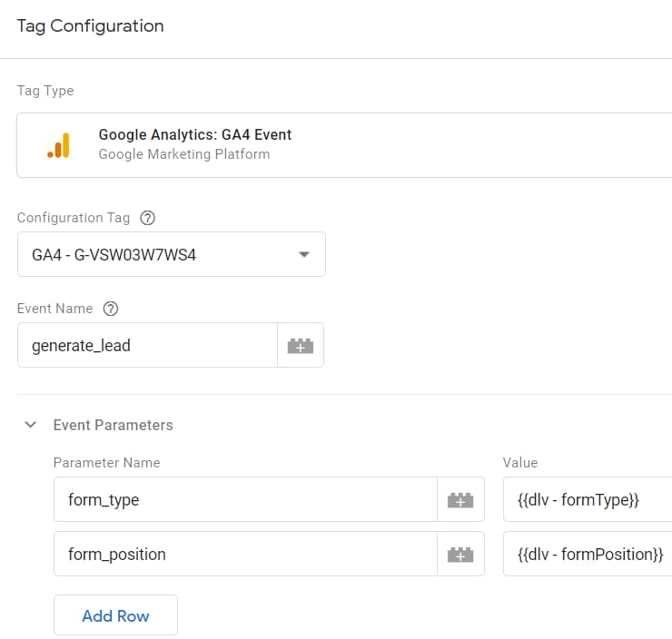672x639 pixels.
Task: Focus the generate_lead event name input
Action: pos(145,346)
